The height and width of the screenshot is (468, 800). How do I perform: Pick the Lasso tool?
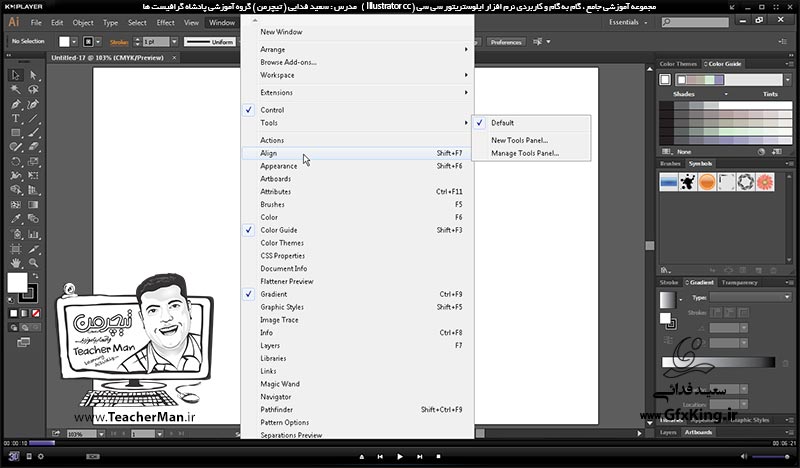[x=34, y=90]
